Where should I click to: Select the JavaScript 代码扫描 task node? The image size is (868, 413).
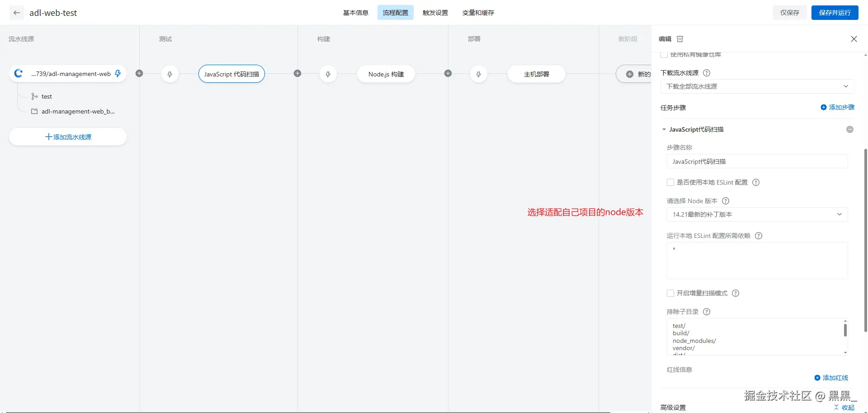[231, 74]
